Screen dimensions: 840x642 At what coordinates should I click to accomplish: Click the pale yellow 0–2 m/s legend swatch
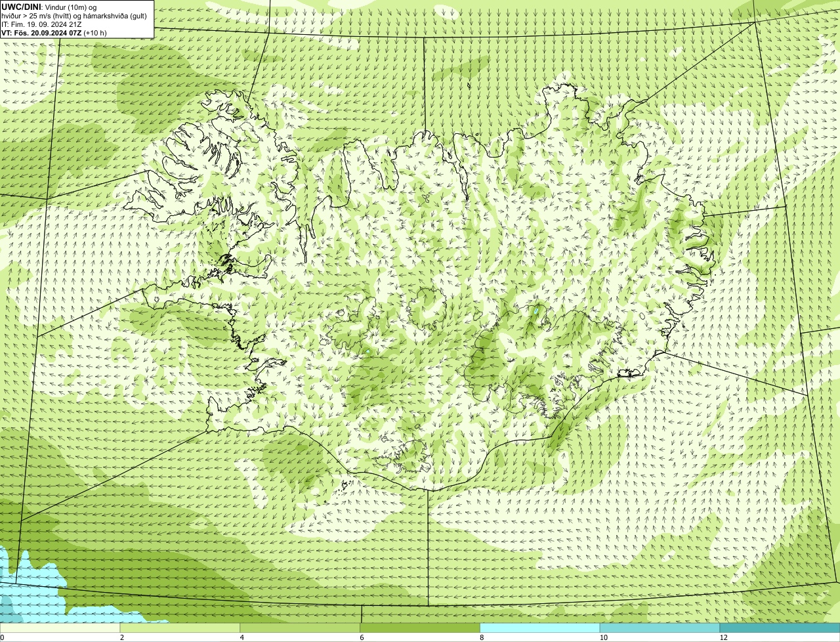(x=60, y=628)
